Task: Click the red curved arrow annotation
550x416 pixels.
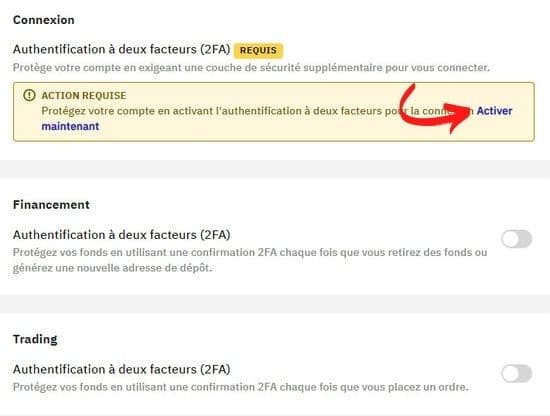Action: [435, 109]
